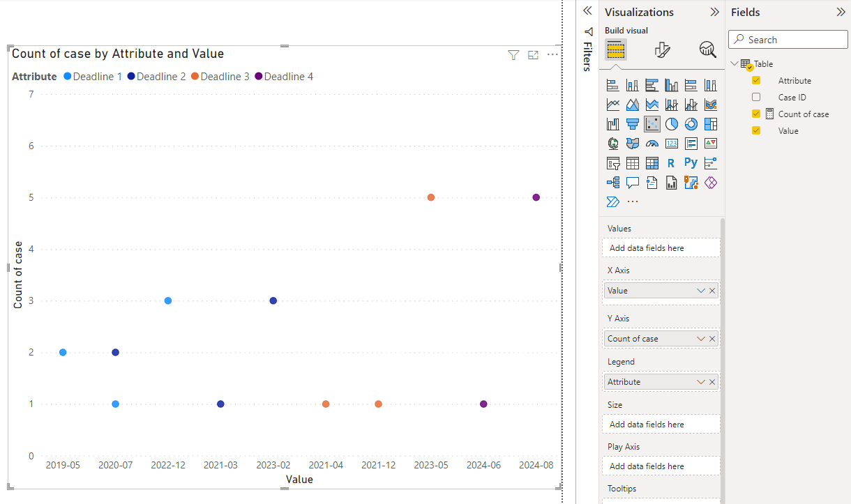This screenshot has height=504, width=851.
Task: Switch to the Donut chart visual
Action: pos(691,124)
